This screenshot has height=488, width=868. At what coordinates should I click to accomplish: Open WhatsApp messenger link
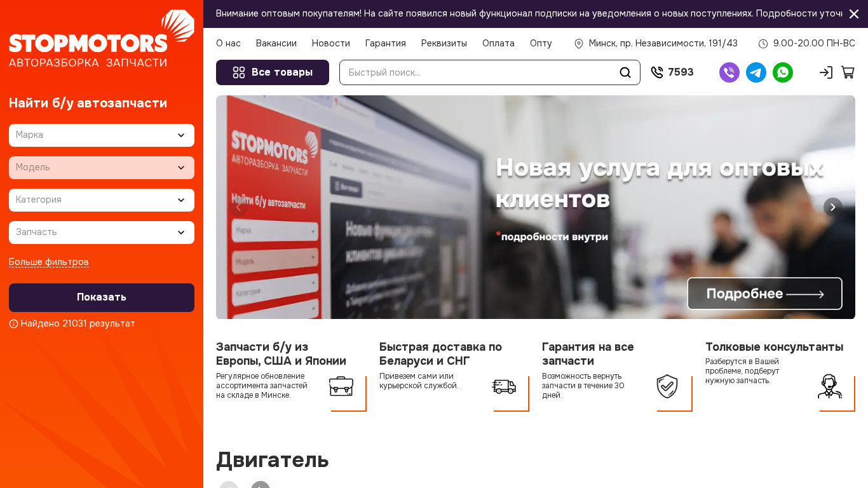point(783,72)
